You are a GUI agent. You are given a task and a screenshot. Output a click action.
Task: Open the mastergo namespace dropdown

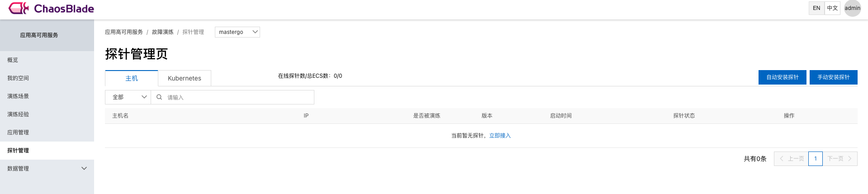pyautogui.click(x=237, y=32)
